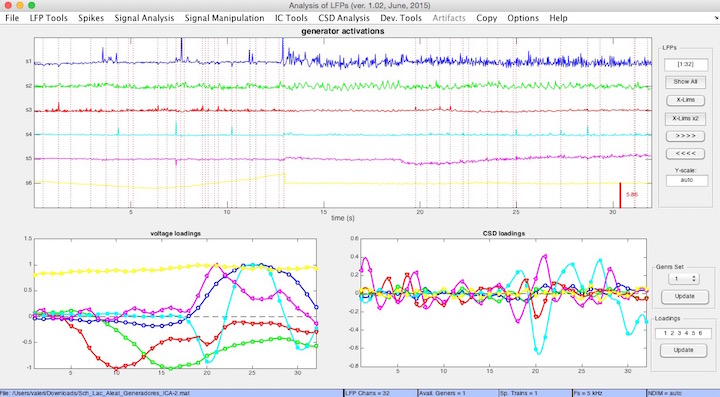This screenshot has width=720, height=397.
Task: Open the File menu
Action: click(12, 18)
